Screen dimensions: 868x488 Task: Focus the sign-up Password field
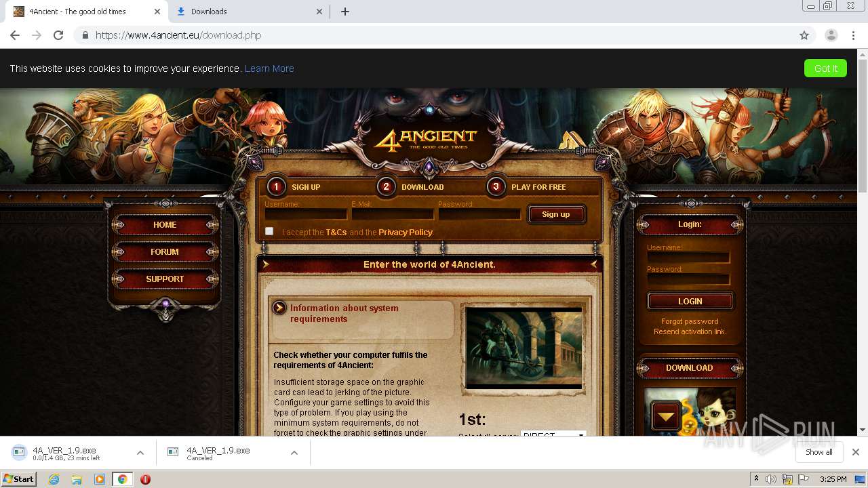(479, 214)
